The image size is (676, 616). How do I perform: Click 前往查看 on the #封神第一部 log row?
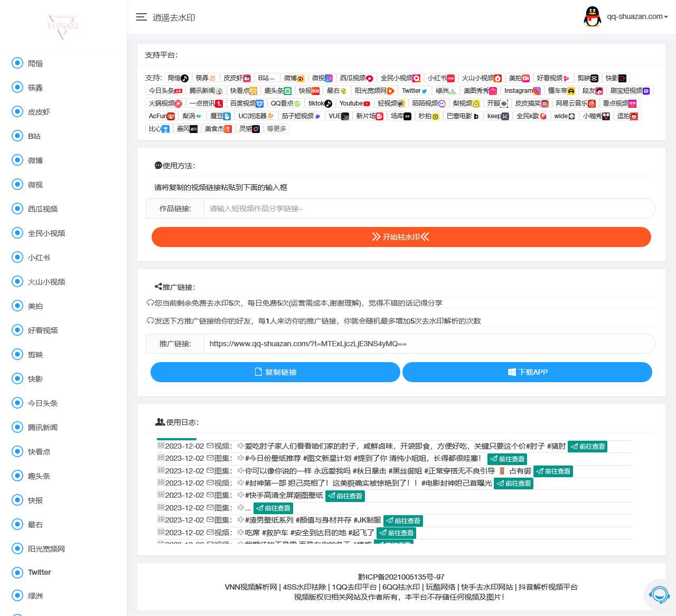(x=513, y=484)
